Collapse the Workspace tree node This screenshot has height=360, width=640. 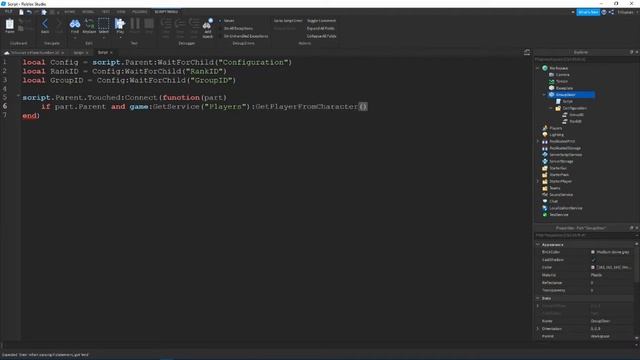pos(538,68)
